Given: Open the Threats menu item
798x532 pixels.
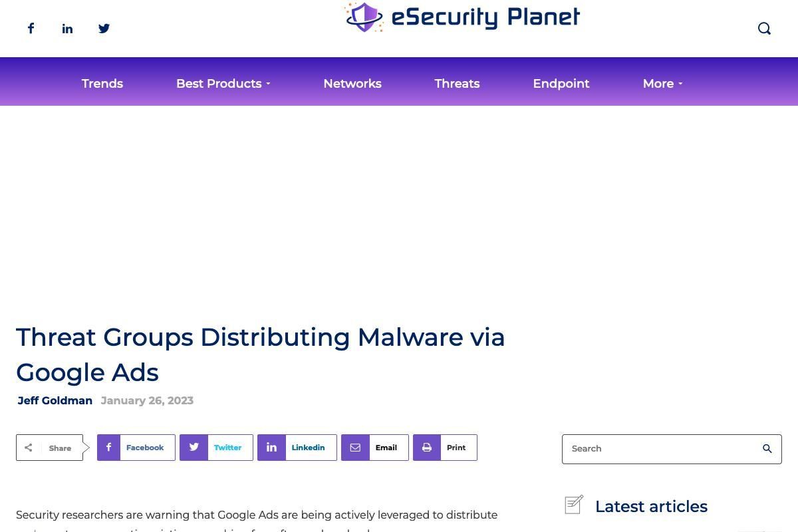Looking at the screenshot, I should pyautogui.click(x=457, y=83).
